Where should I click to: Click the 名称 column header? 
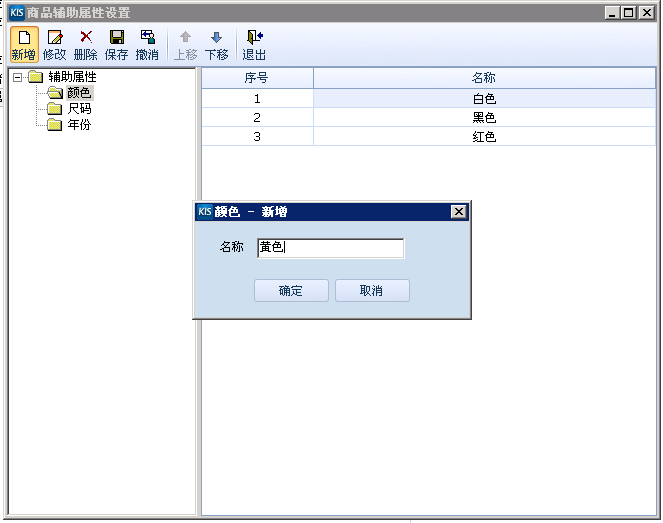click(484, 78)
